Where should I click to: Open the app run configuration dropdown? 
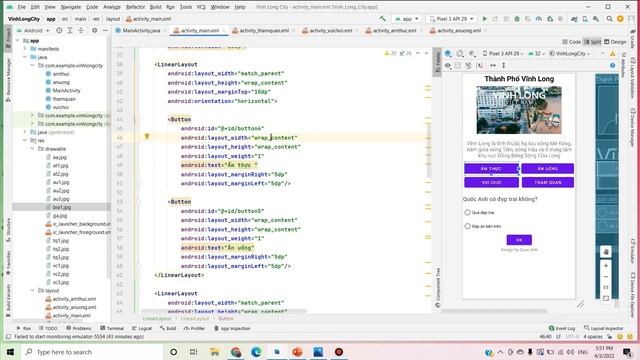[407, 19]
